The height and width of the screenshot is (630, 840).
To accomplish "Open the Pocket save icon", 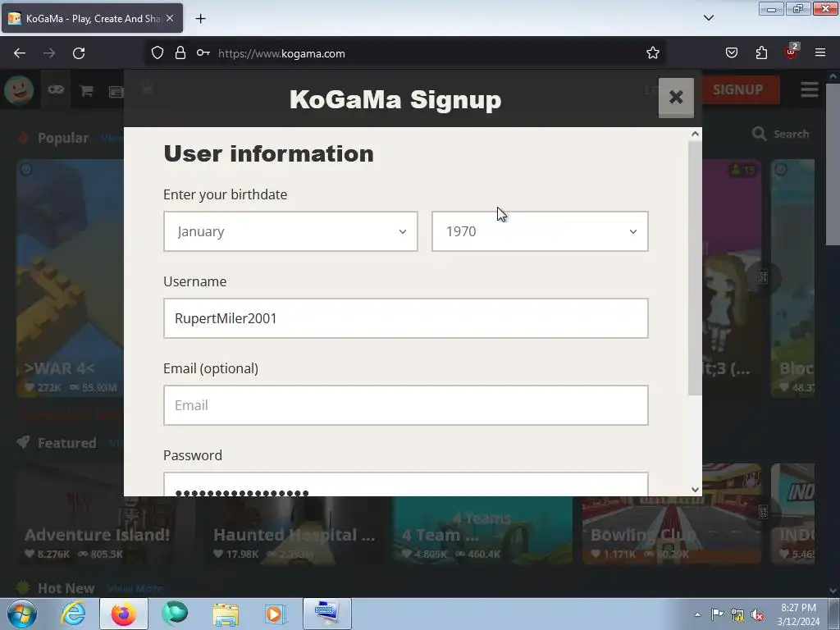I will pos(731,53).
